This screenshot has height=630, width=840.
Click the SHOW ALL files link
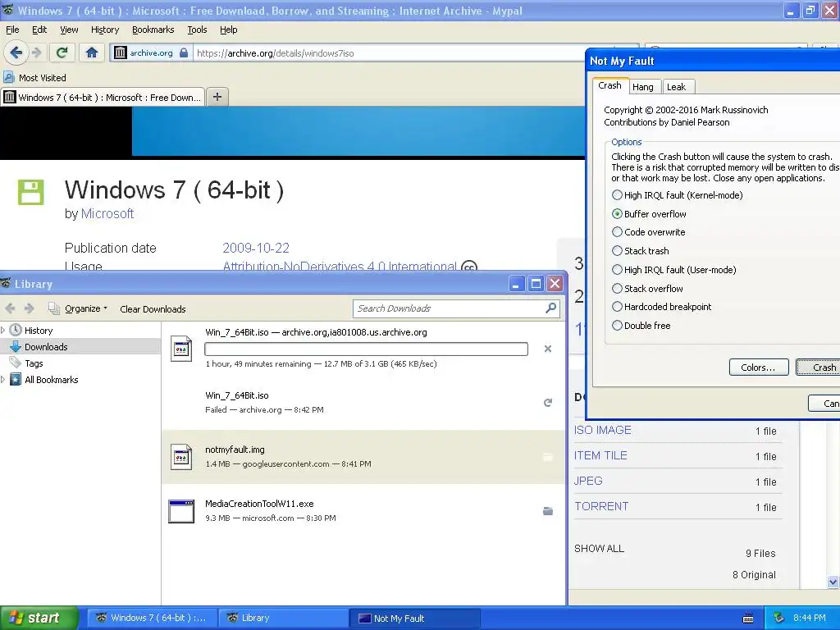tap(599, 548)
